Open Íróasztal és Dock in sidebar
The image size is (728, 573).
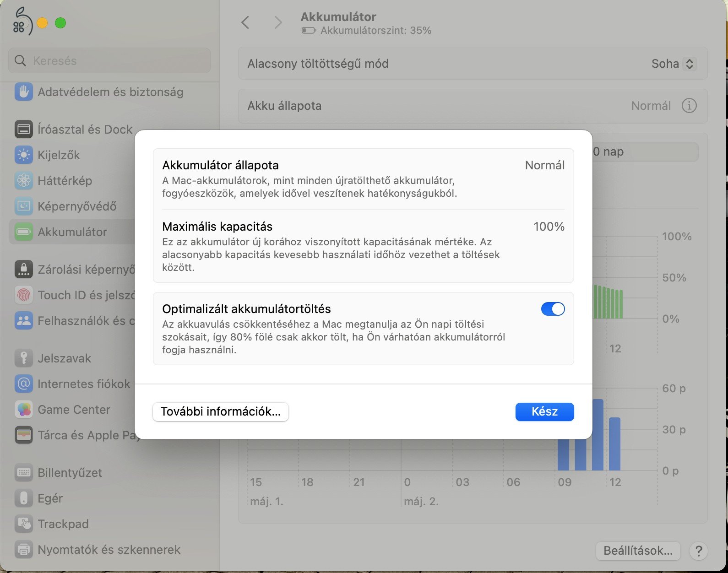coord(85,130)
